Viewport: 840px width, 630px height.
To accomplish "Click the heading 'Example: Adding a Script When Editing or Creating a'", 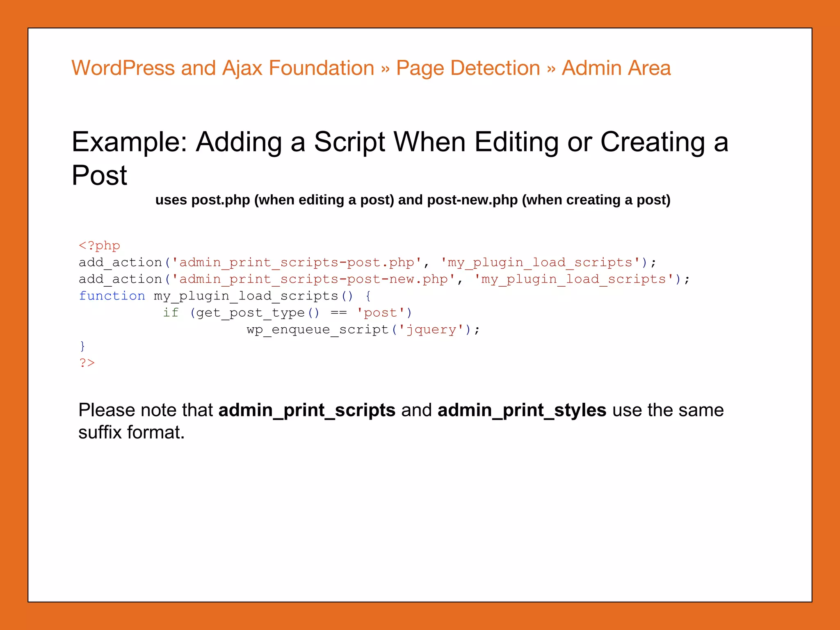I will pos(400,142).
